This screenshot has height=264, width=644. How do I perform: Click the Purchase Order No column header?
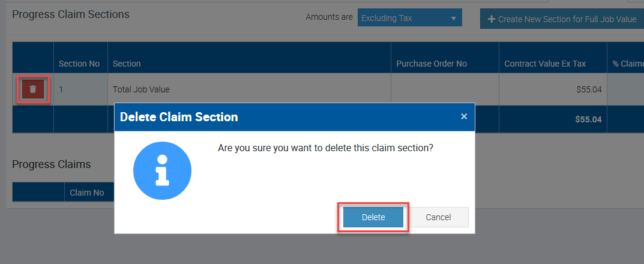click(431, 64)
